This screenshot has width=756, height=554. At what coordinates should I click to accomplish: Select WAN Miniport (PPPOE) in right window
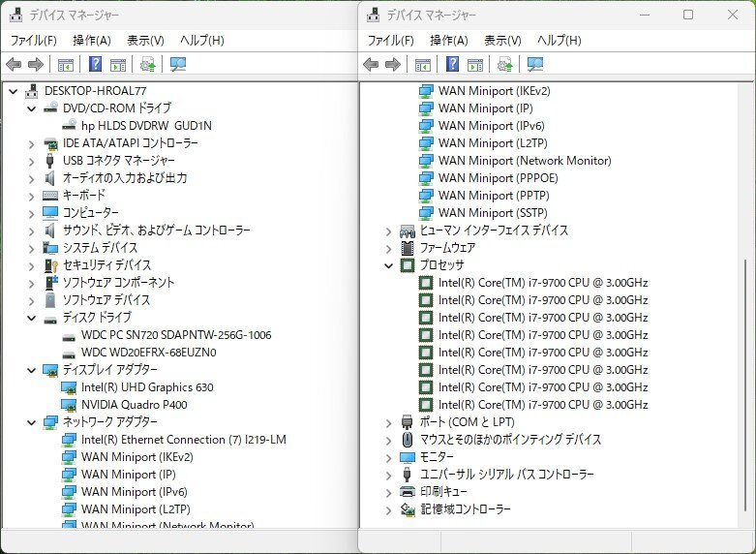[499, 178]
